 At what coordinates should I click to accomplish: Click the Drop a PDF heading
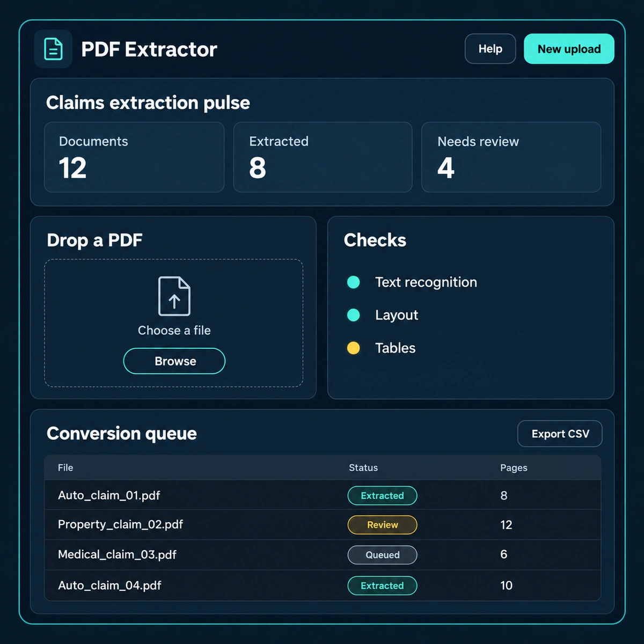94,240
